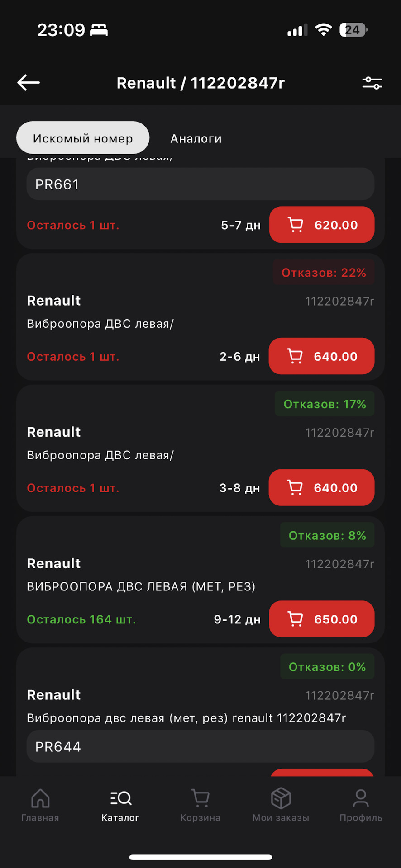Open the Главная home tab
Viewport: 401px width, 868px height.
point(40,805)
